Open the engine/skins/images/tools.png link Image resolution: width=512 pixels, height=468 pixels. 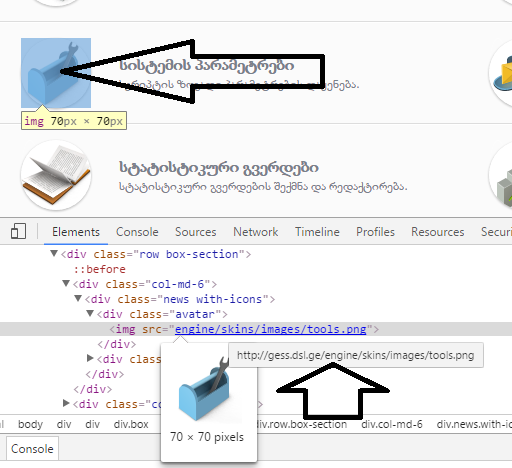coord(271,329)
